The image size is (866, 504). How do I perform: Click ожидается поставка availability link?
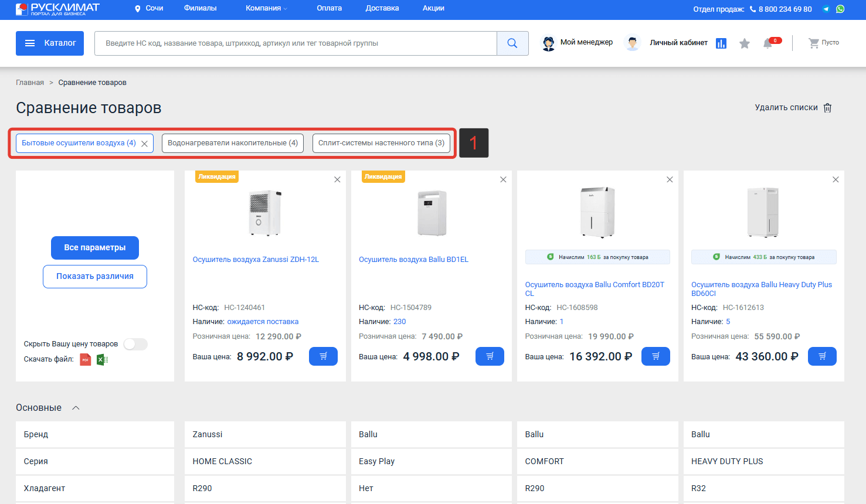(x=263, y=322)
